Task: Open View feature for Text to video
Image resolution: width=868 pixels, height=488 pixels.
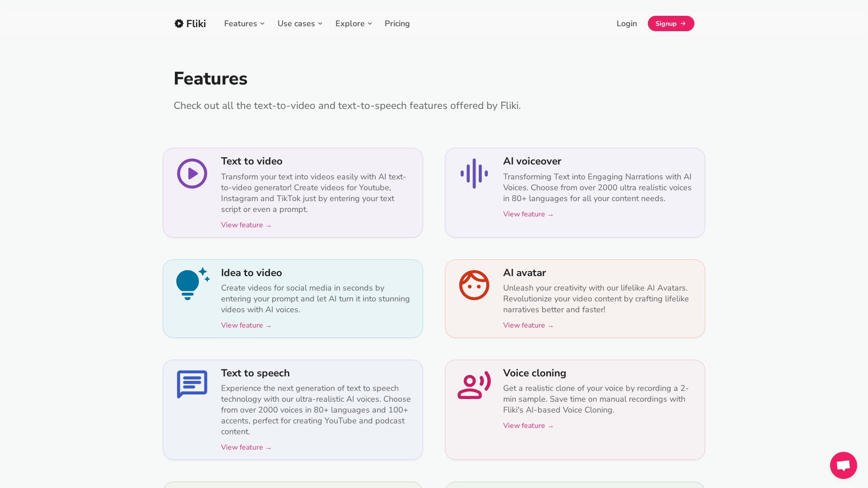Action: [246, 225]
